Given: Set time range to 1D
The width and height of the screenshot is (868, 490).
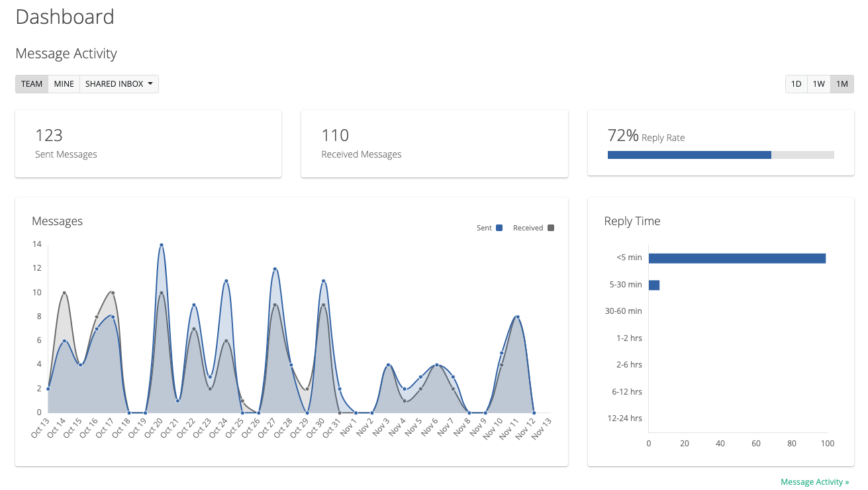Looking at the screenshot, I should point(796,84).
